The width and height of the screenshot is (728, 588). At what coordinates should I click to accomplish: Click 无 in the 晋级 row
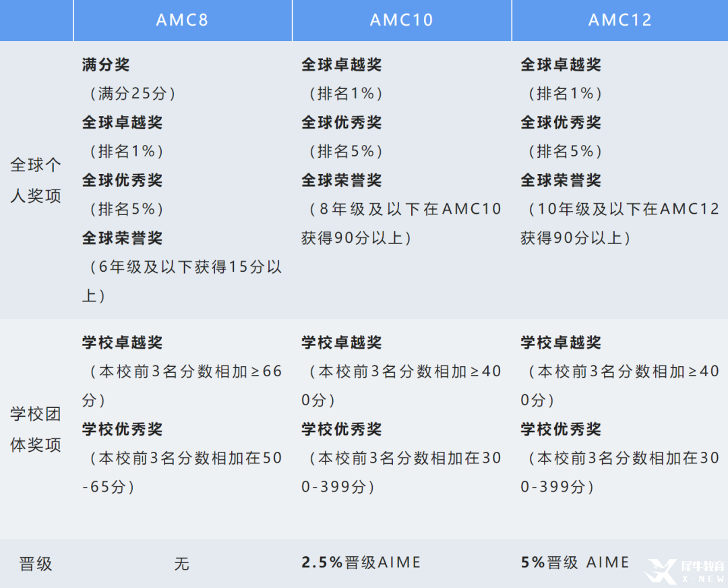click(182, 564)
